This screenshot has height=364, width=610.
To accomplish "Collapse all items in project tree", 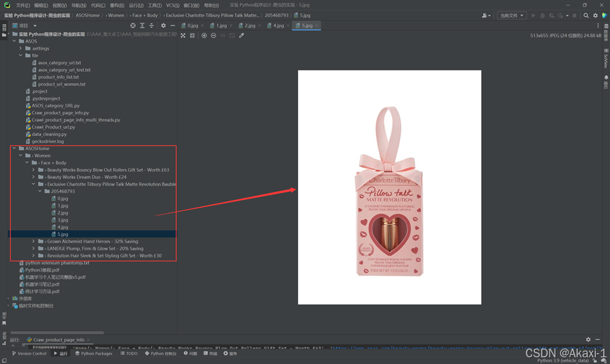I will pyautogui.click(x=152, y=25).
